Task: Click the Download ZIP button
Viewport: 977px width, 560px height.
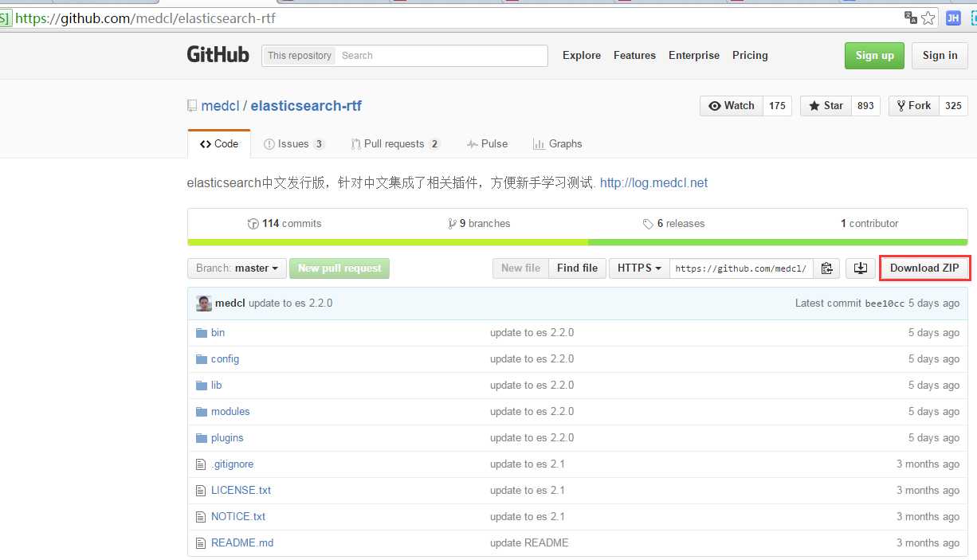Action: coord(924,268)
